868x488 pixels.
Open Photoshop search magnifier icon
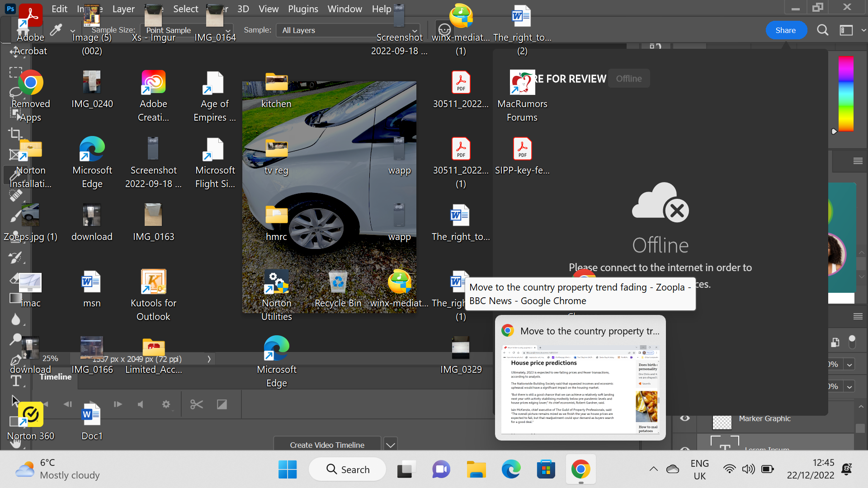click(823, 30)
